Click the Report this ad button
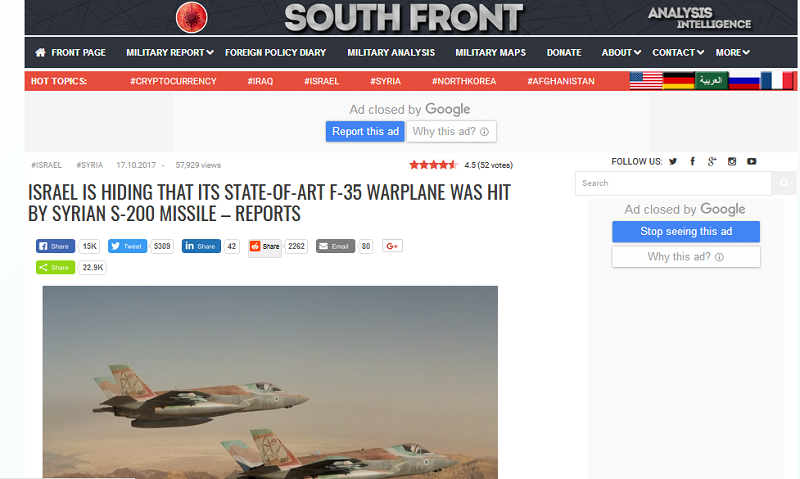 click(365, 132)
